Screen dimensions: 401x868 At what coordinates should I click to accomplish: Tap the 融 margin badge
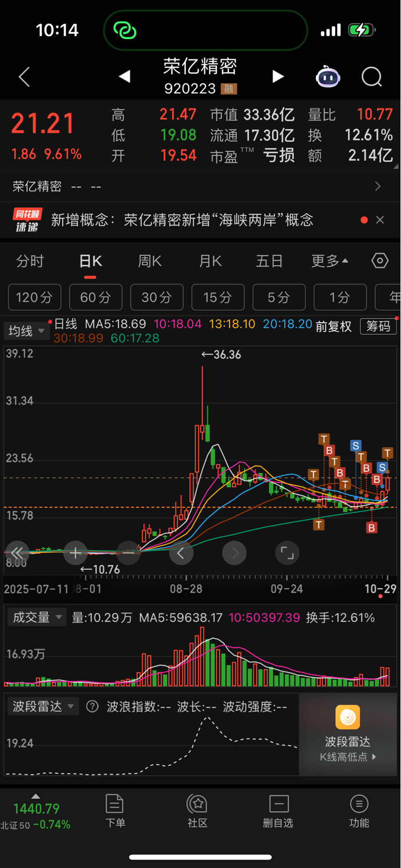pos(229,89)
